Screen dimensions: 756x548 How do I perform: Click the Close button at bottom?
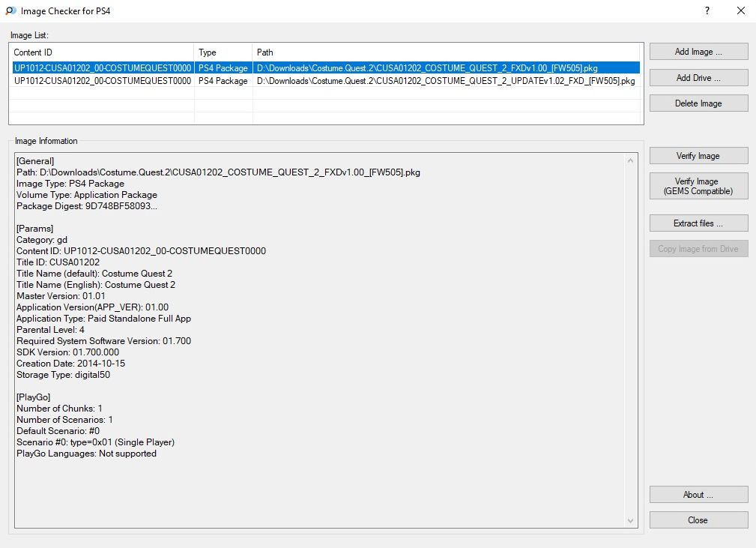pyautogui.click(x=698, y=520)
